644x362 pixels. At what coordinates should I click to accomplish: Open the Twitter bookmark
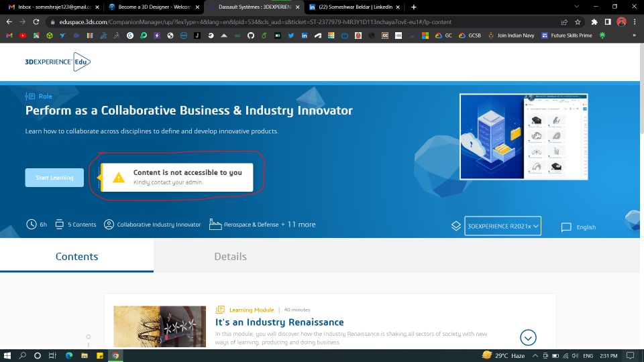pyautogui.click(x=290, y=36)
